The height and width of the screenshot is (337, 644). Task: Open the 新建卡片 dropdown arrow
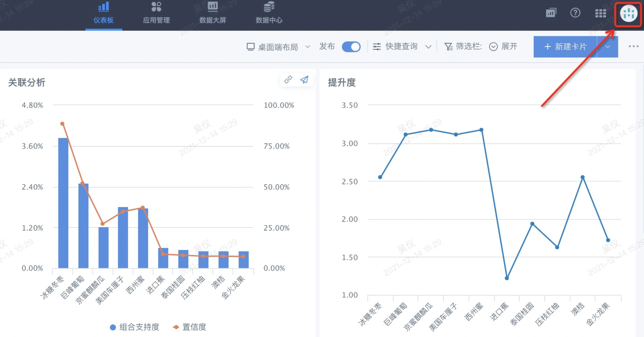(x=608, y=47)
